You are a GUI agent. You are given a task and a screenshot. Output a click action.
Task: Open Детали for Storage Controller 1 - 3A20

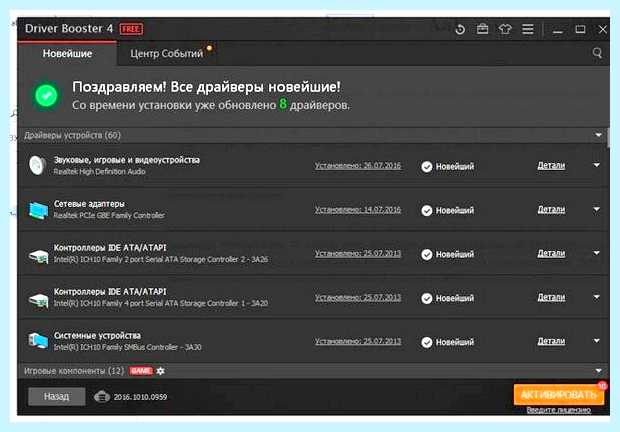pyautogui.click(x=551, y=297)
